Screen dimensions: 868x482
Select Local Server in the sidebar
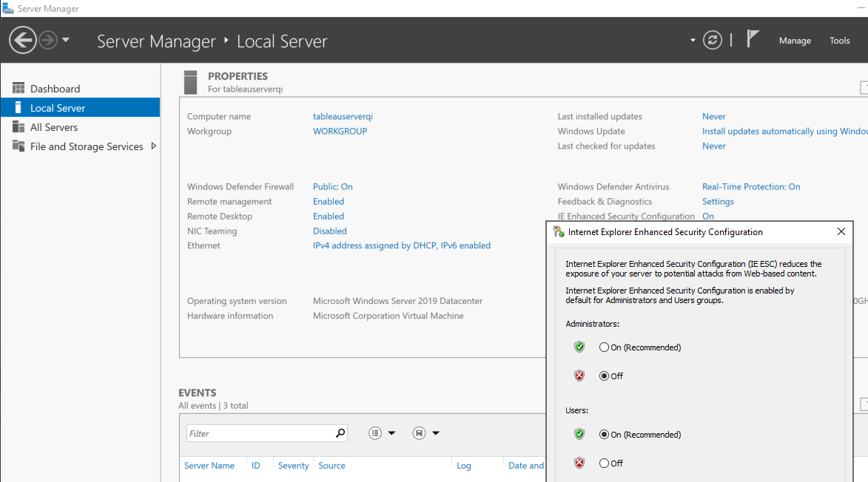[80, 108]
